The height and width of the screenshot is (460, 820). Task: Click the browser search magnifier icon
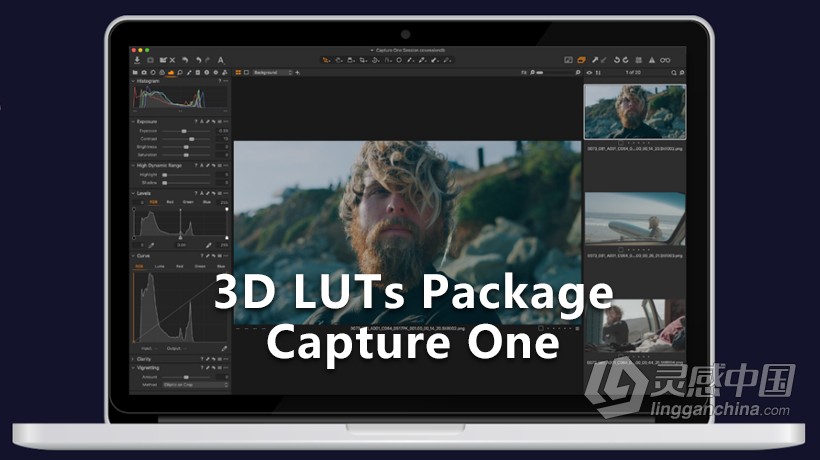(x=674, y=73)
